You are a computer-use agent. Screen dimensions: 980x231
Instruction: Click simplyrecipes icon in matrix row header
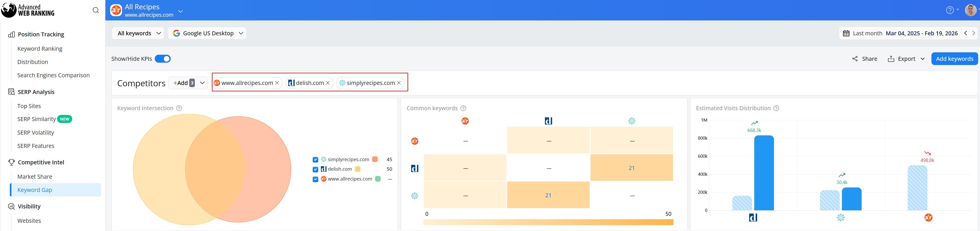415,196
